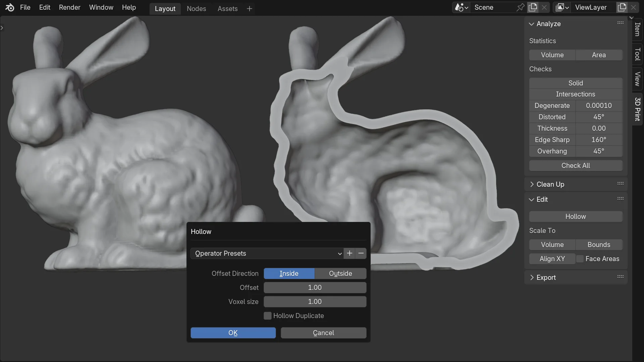Enable the Hollow Duplicate checkbox

267,315
